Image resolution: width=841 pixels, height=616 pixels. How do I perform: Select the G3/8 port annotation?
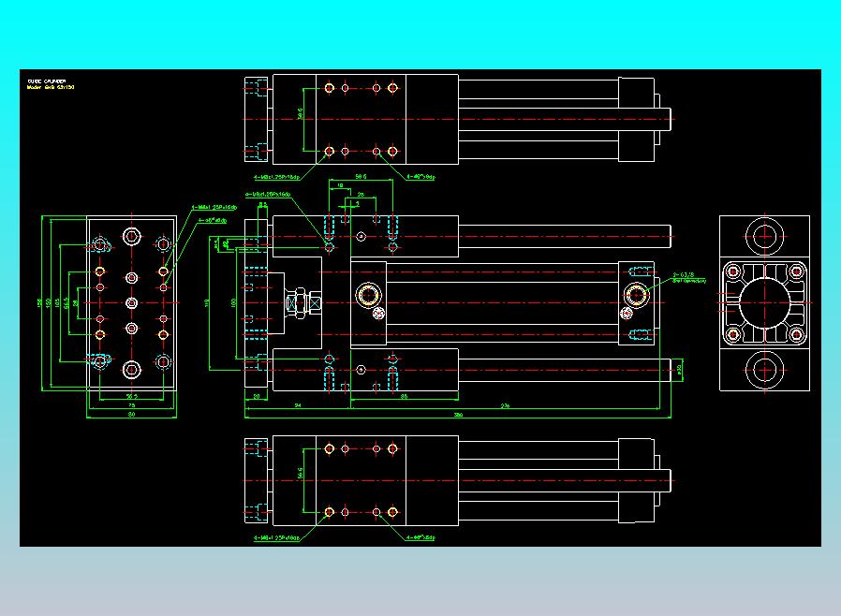click(689, 277)
